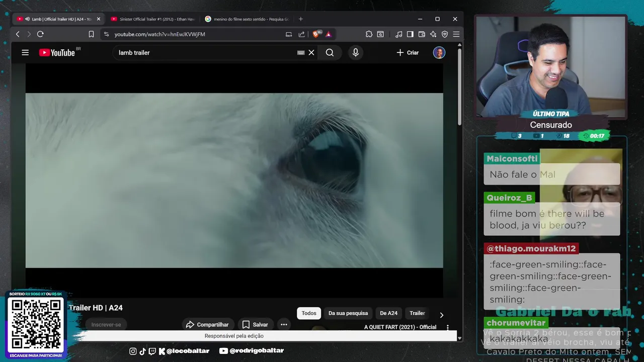The width and height of the screenshot is (644, 362).
Task: Go to YouTube home via the logo
Action: tap(57, 52)
